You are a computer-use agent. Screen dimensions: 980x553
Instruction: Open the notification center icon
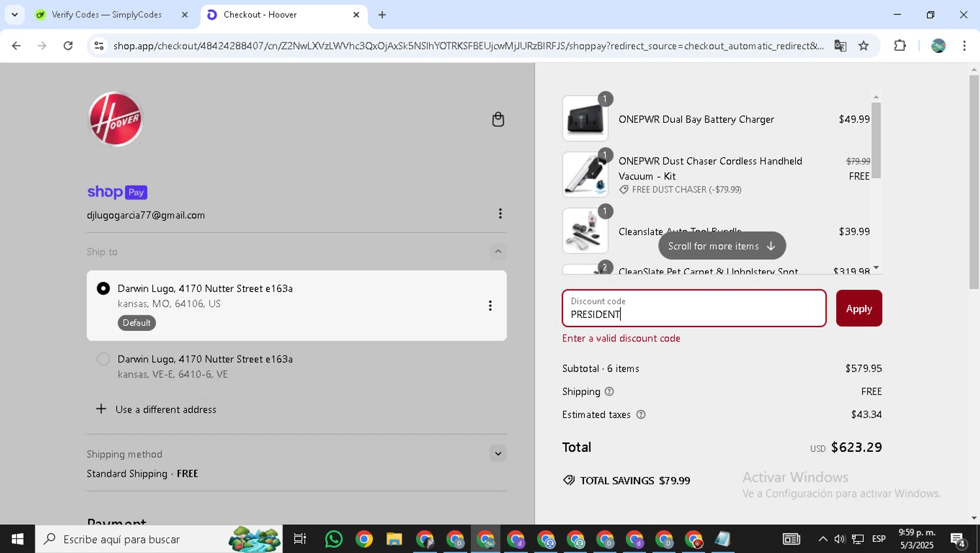click(x=958, y=539)
